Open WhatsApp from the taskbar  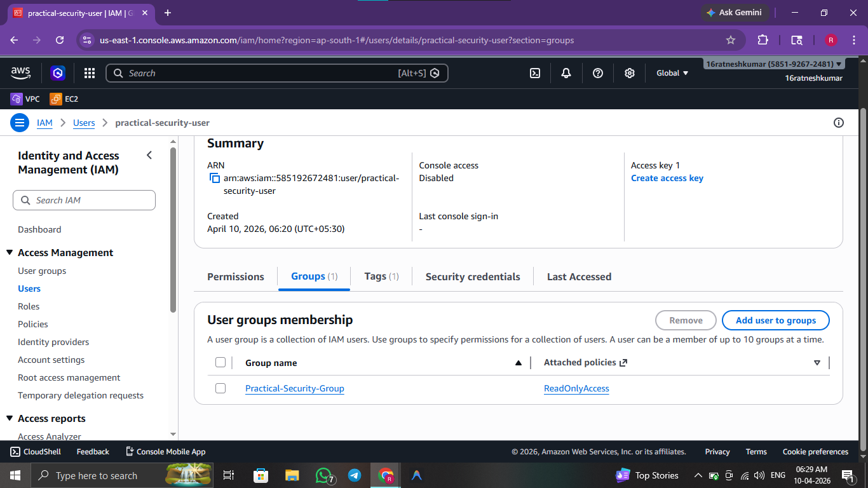click(325, 475)
